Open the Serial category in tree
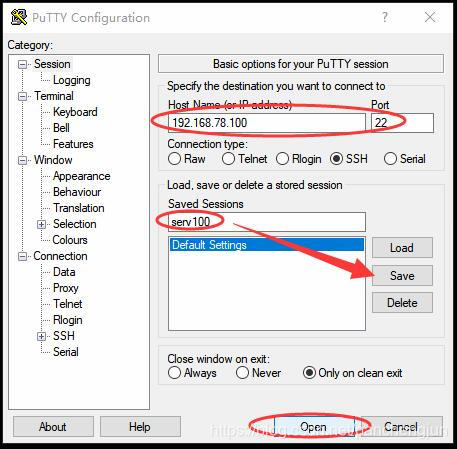 coord(66,352)
